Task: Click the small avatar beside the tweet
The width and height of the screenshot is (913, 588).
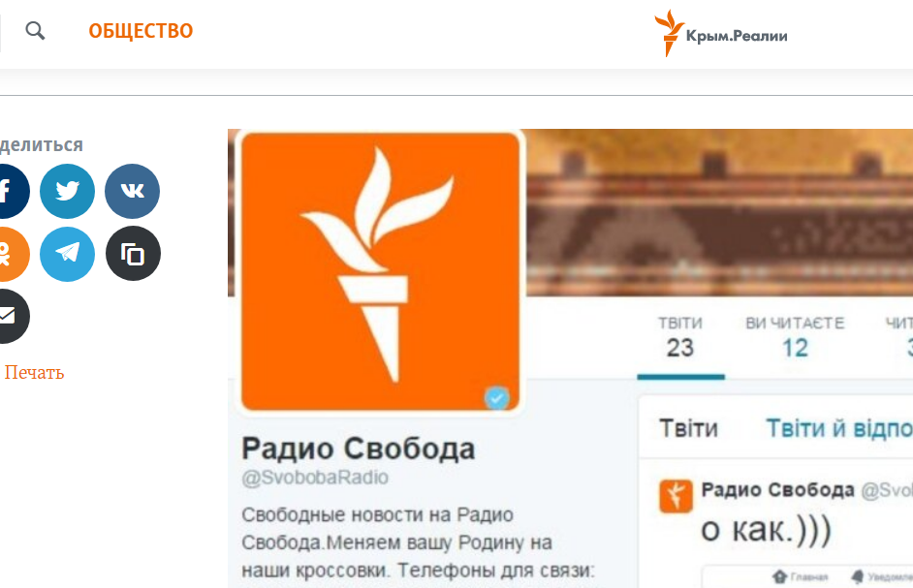Action: (x=676, y=496)
